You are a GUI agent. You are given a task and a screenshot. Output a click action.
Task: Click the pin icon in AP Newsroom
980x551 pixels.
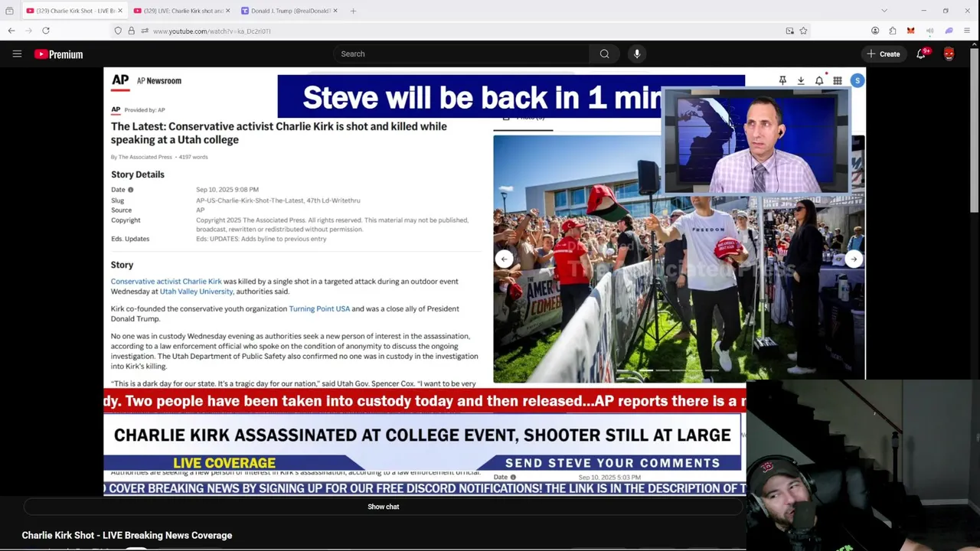[x=782, y=80]
